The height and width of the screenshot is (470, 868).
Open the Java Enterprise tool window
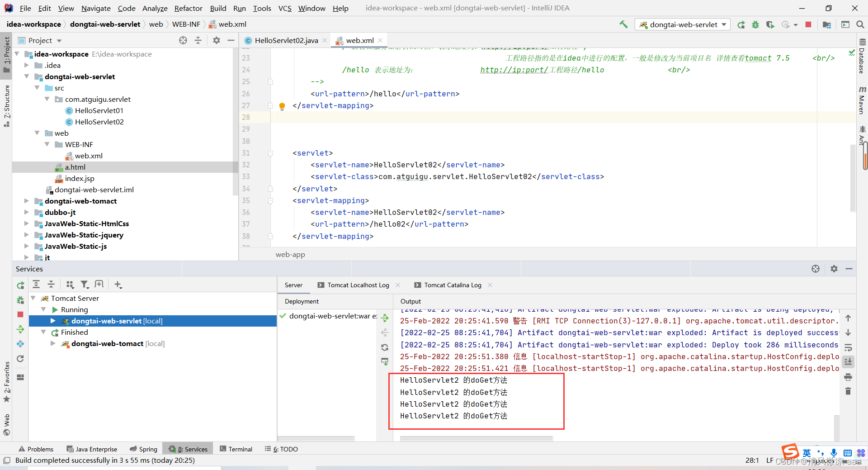pos(92,449)
